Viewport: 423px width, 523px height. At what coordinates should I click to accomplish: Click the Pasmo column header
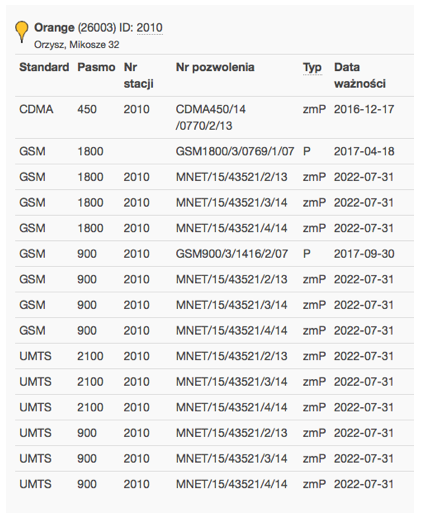pyautogui.click(x=96, y=67)
